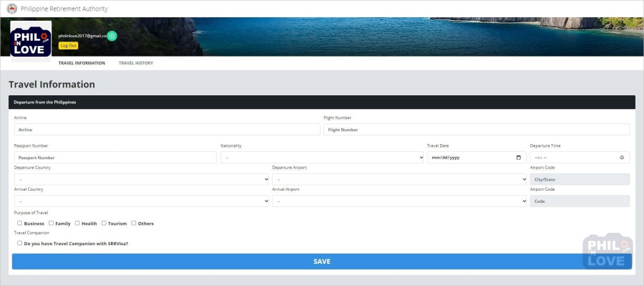The height and width of the screenshot is (286, 644).
Task: Click the green circular icon beside email
Action: point(112,37)
